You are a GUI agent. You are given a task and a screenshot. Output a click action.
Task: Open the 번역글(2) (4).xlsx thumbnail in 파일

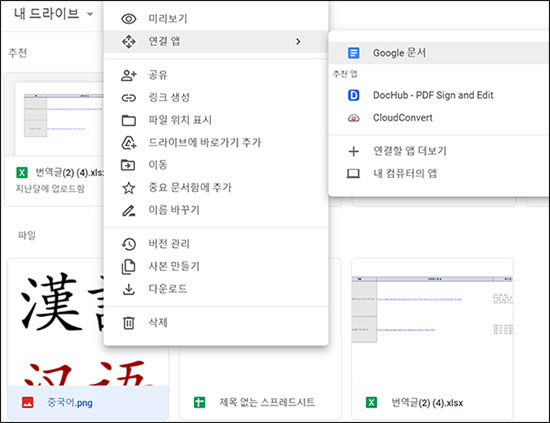[x=432, y=323]
